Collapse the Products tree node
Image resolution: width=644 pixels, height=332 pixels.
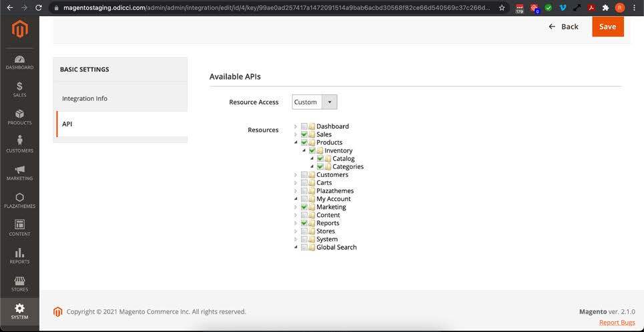click(x=296, y=142)
